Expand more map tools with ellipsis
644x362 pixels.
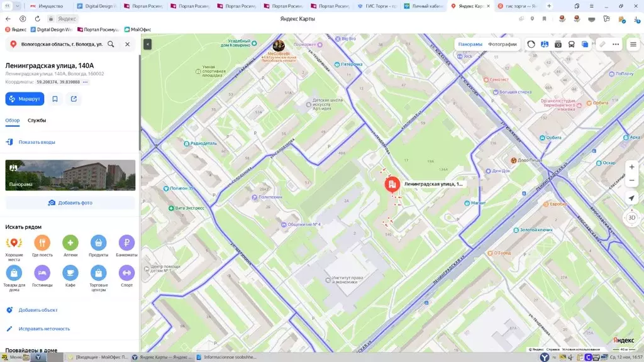coord(614,44)
